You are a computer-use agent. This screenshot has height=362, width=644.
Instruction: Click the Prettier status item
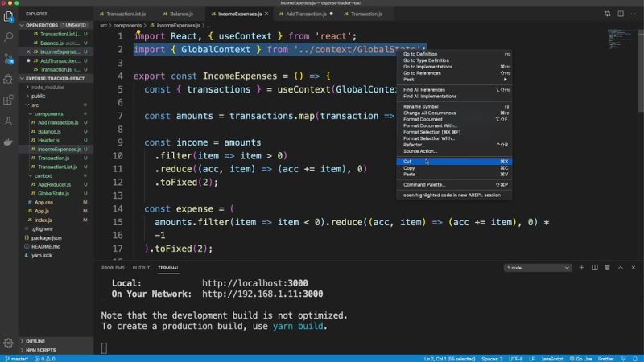(x=606, y=359)
